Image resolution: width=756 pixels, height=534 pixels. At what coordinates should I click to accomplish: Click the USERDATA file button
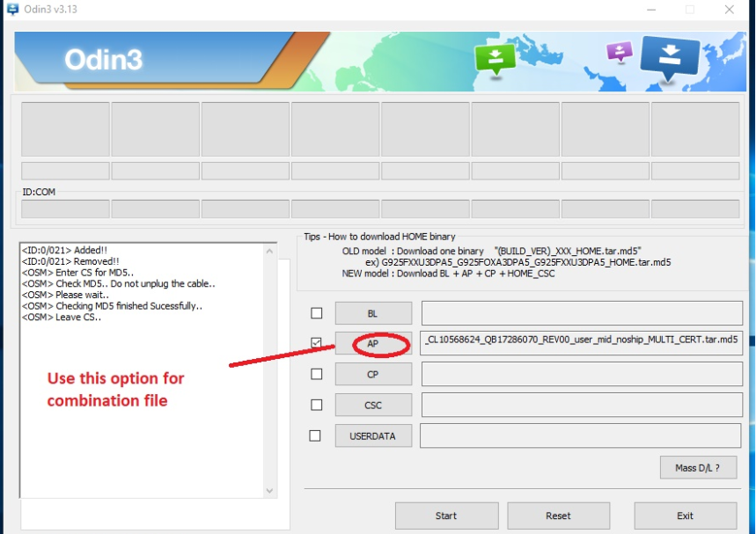(x=374, y=435)
